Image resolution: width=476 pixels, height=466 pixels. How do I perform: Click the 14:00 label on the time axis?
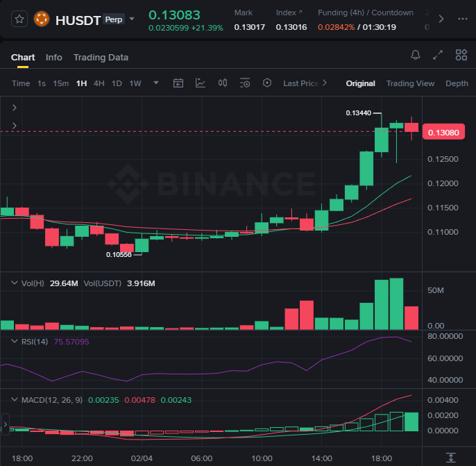pos(322,458)
